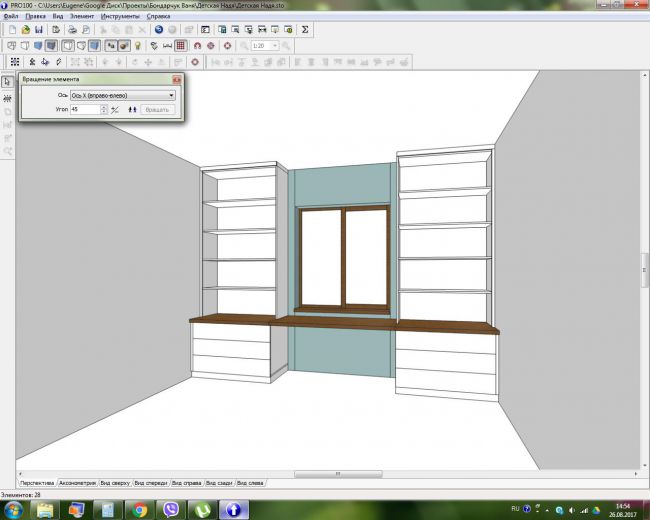Switch to the Вид сверху tab
Viewport: 650px width, 520px height.
(x=116, y=482)
